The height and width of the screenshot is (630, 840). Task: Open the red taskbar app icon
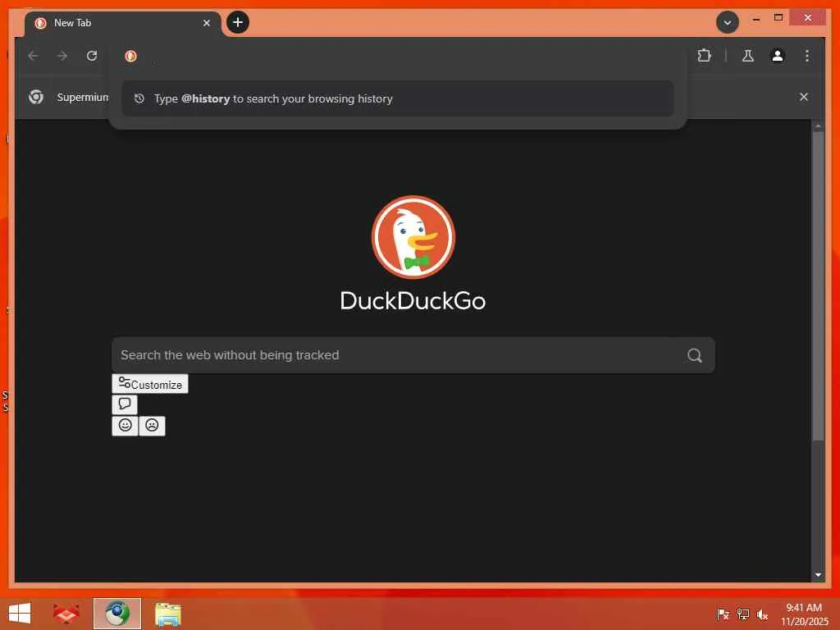66,614
